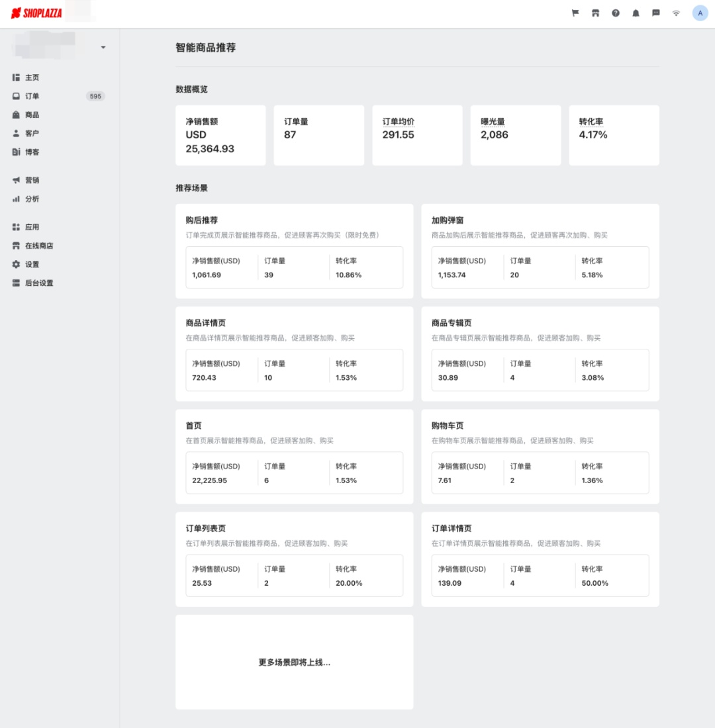
Task: Open the 加购弹窗 scene card
Action: 540,251
